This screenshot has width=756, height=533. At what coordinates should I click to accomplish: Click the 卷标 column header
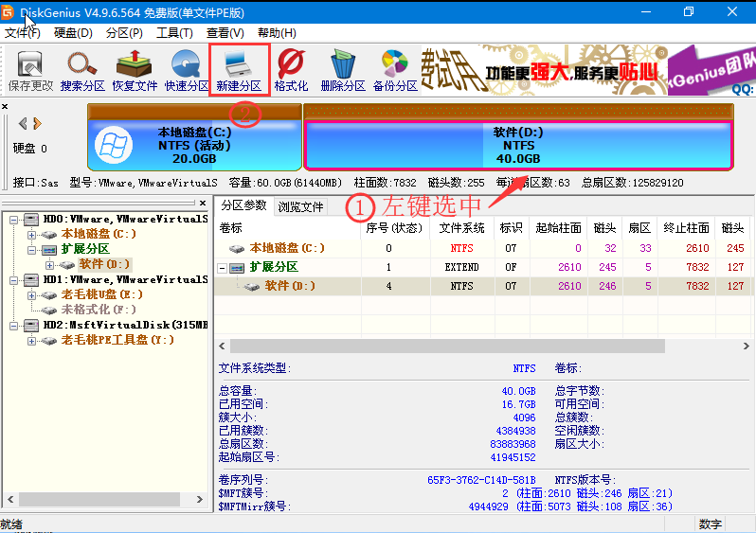288,228
